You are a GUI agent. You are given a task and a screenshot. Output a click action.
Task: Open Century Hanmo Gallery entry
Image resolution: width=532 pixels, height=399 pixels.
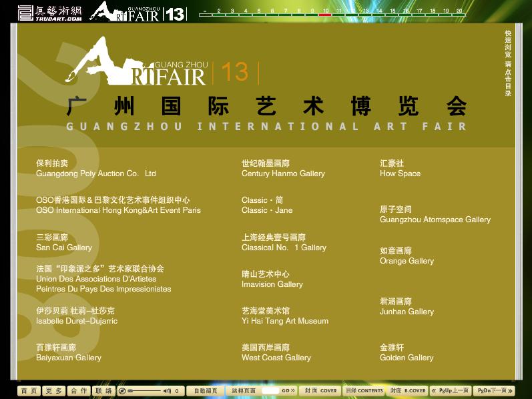coord(283,168)
